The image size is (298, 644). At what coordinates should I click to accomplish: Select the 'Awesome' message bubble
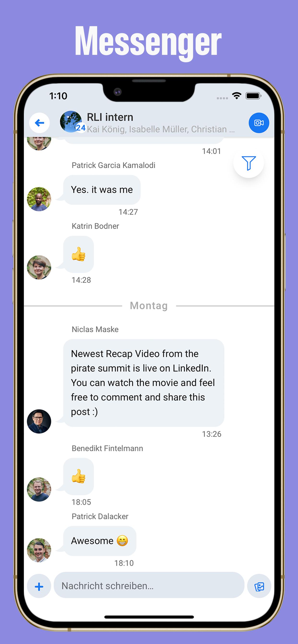pyautogui.click(x=100, y=541)
